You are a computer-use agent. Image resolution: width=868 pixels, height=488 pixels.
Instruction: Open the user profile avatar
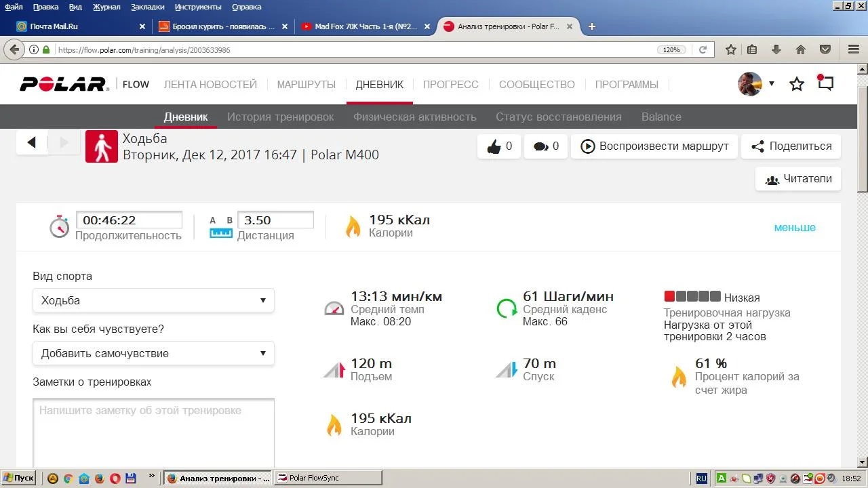[x=750, y=84]
